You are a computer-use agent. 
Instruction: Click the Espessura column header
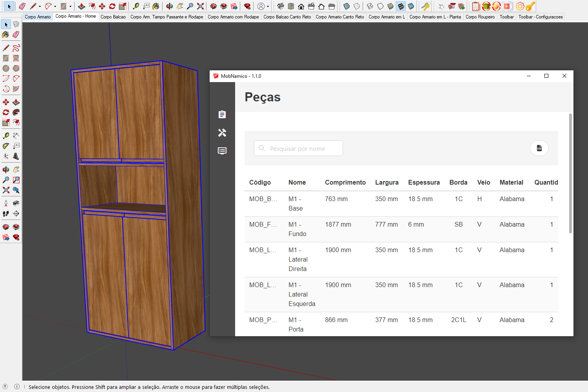(424, 182)
